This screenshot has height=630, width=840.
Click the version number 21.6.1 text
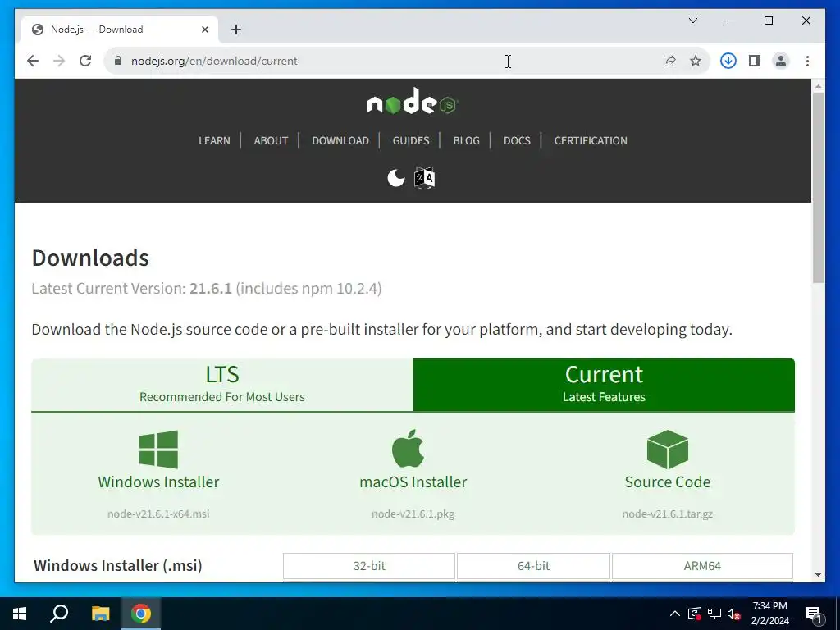(211, 288)
